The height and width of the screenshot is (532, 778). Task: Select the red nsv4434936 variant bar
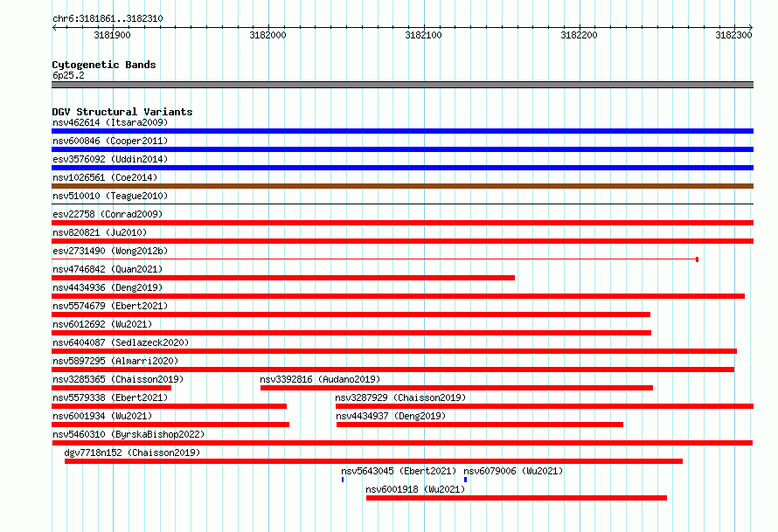398,296
